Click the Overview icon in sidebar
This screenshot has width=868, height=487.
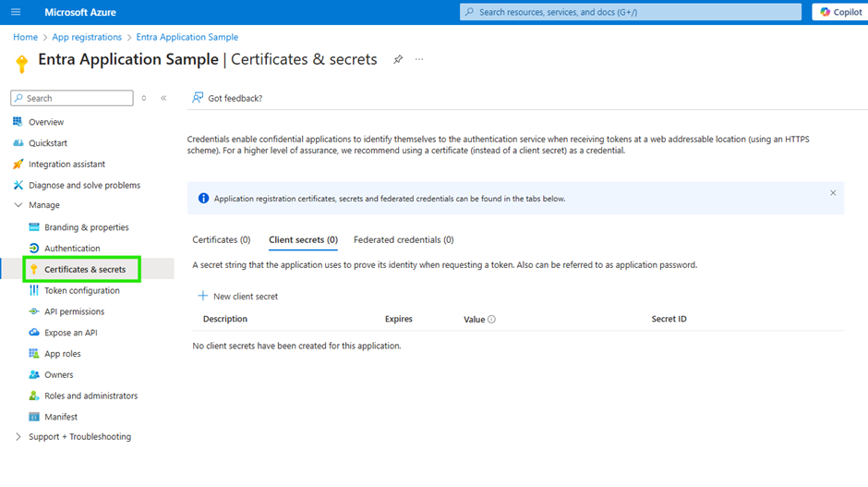(18, 121)
